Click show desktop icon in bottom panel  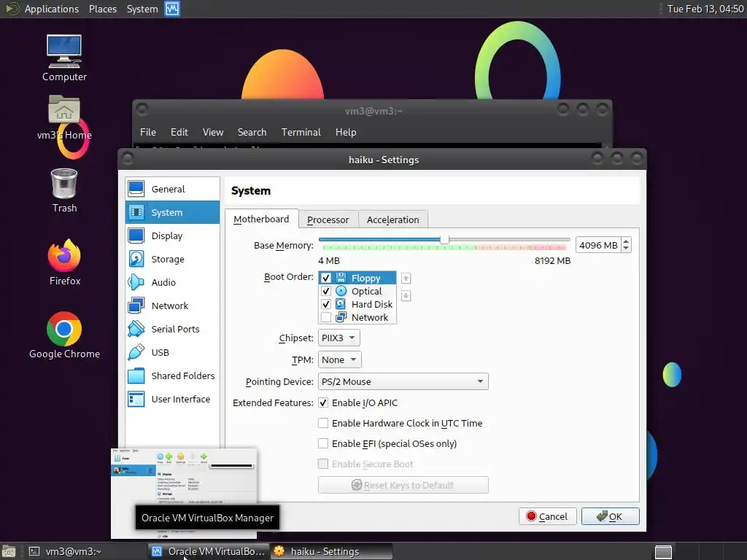pos(8,551)
